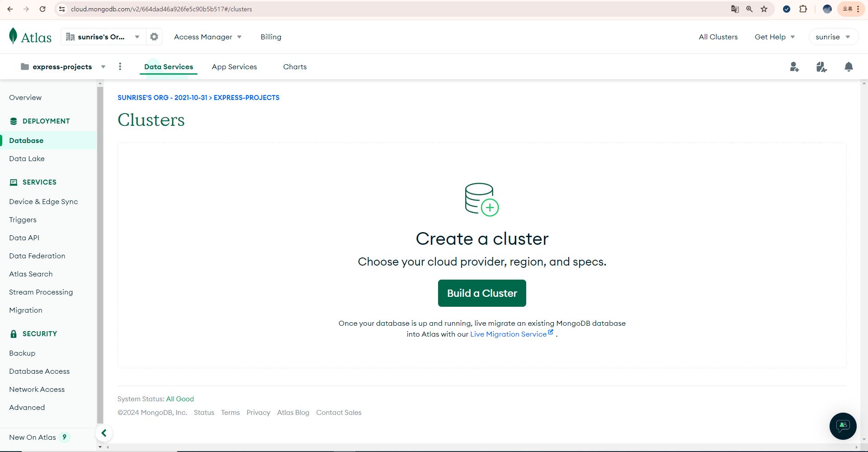Open Device & Edge Sync in the sidebar
The width and height of the screenshot is (868, 452).
click(x=43, y=201)
